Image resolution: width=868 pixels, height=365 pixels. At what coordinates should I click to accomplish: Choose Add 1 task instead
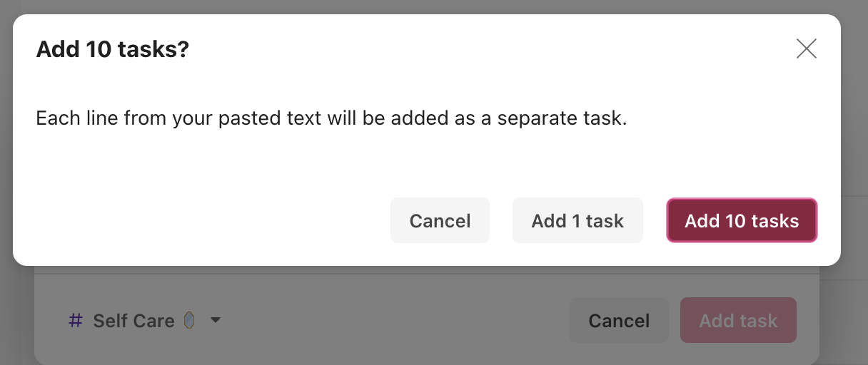click(x=577, y=220)
